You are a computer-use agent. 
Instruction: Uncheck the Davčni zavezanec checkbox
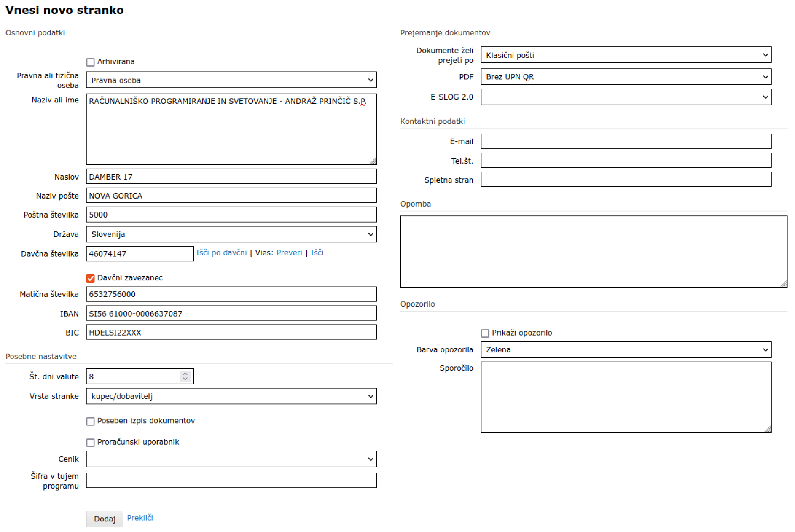point(91,278)
